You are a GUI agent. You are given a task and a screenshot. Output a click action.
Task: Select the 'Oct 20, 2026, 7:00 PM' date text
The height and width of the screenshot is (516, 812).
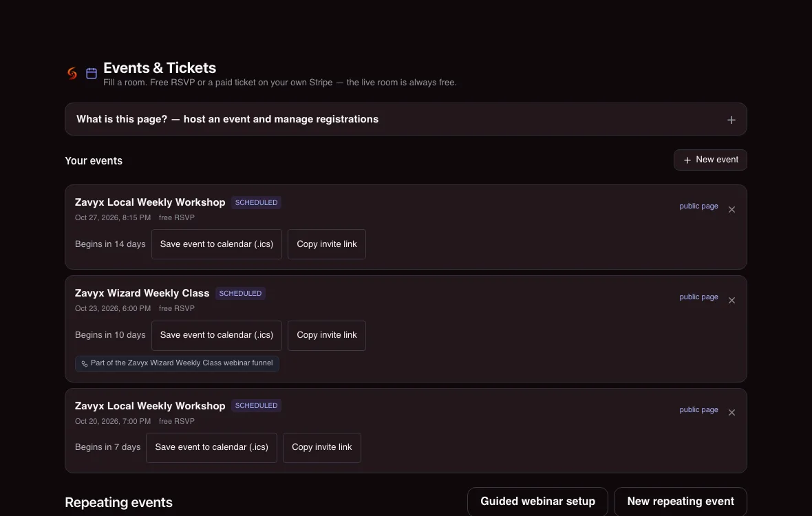click(x=113, y=421)
